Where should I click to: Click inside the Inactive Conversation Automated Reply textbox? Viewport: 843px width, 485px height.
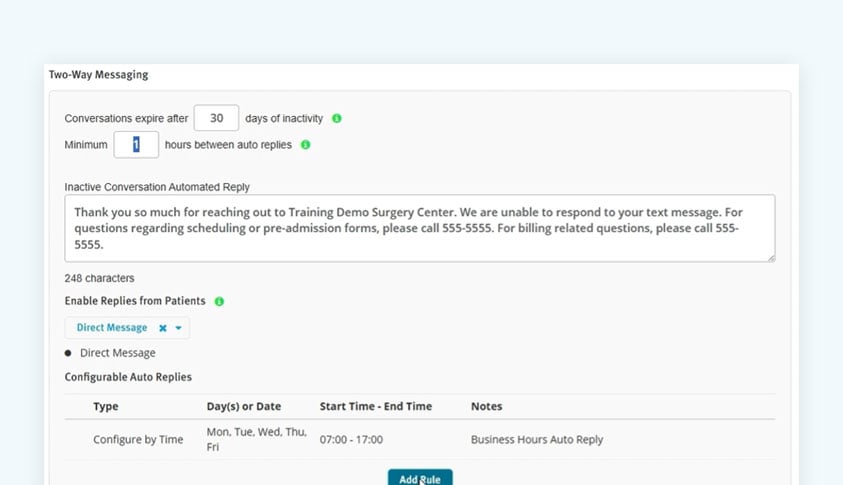click(420, 229)
